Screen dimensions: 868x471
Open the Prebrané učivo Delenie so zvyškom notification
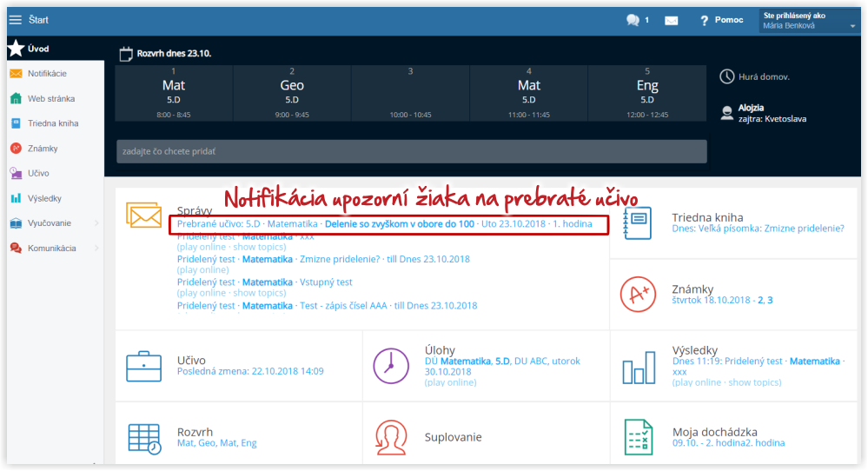click(384, 224)
